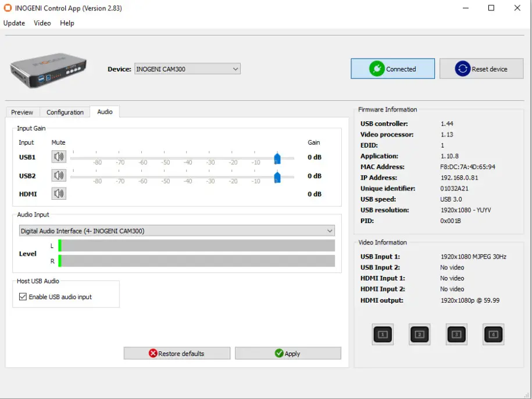The width and height of the screenshot is (532, 399).
Task: Select video layout preset 1
Action: point(382,334)
